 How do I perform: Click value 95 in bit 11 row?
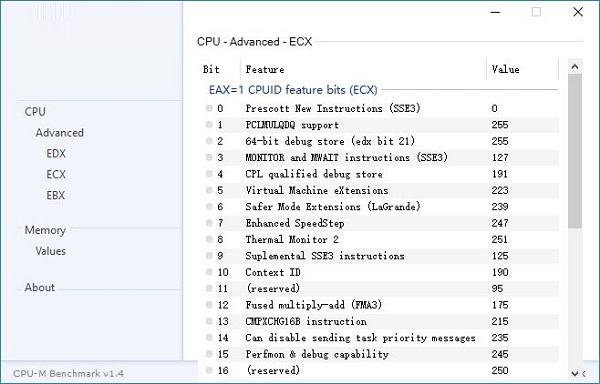[x=497, y=289]
